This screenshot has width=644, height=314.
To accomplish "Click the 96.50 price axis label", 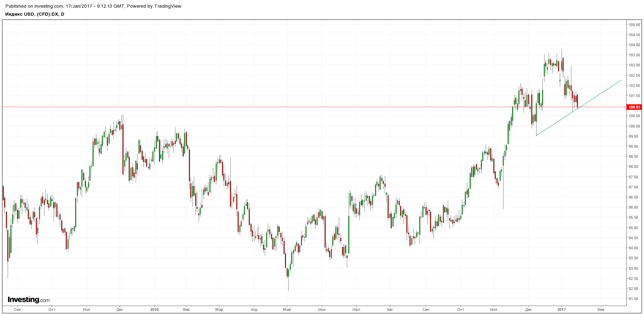I will [x=633, y=197].
